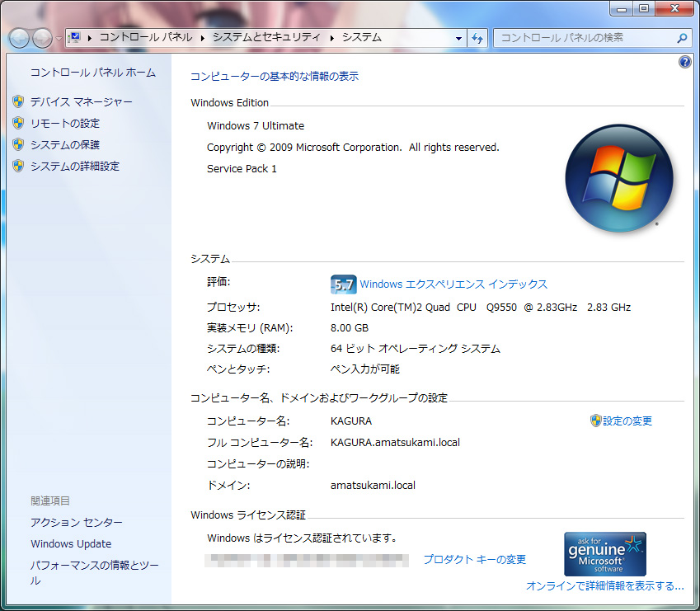Go to システムとセキュリティ in the breadcrumb
The image size is (700, 611).
[x=266, y=38]
